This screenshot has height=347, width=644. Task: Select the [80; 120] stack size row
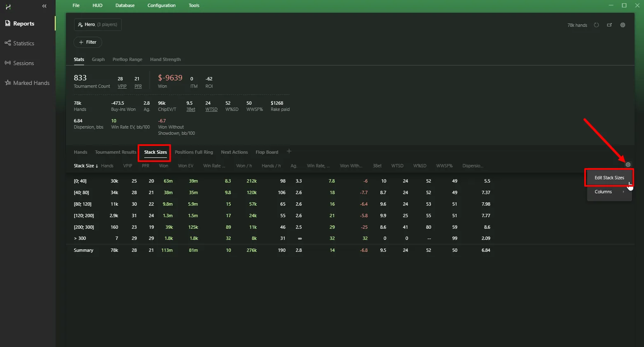82,204
